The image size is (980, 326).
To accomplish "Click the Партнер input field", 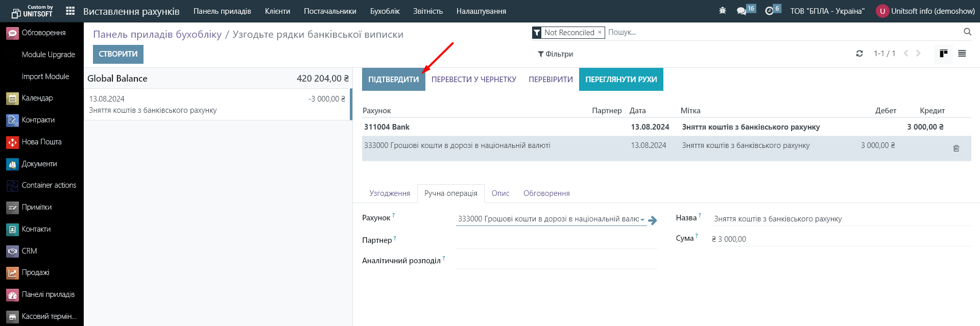I will point(556,240).
